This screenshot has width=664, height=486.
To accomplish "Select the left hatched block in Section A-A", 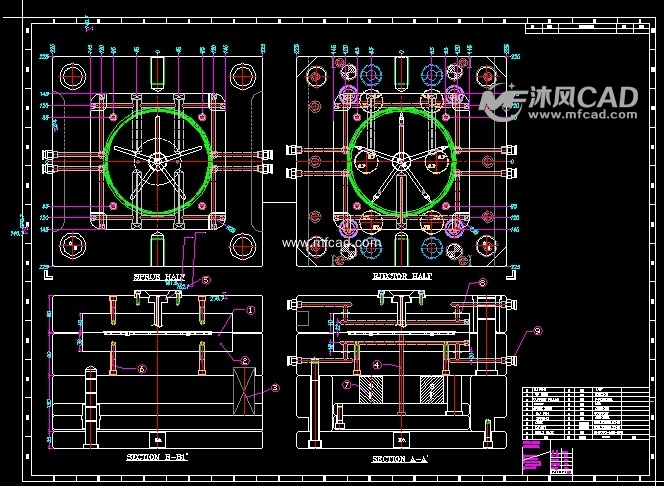I will click(371, 389).
